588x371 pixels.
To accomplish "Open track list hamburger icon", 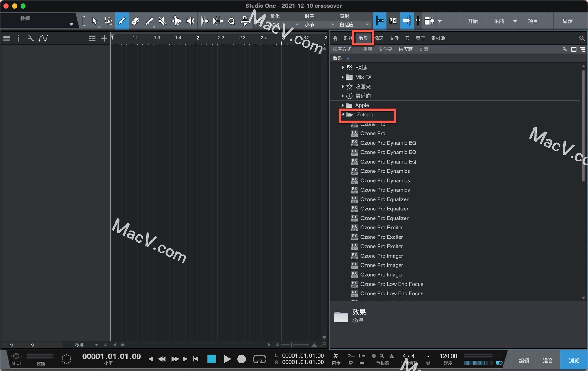I will 7,38.
